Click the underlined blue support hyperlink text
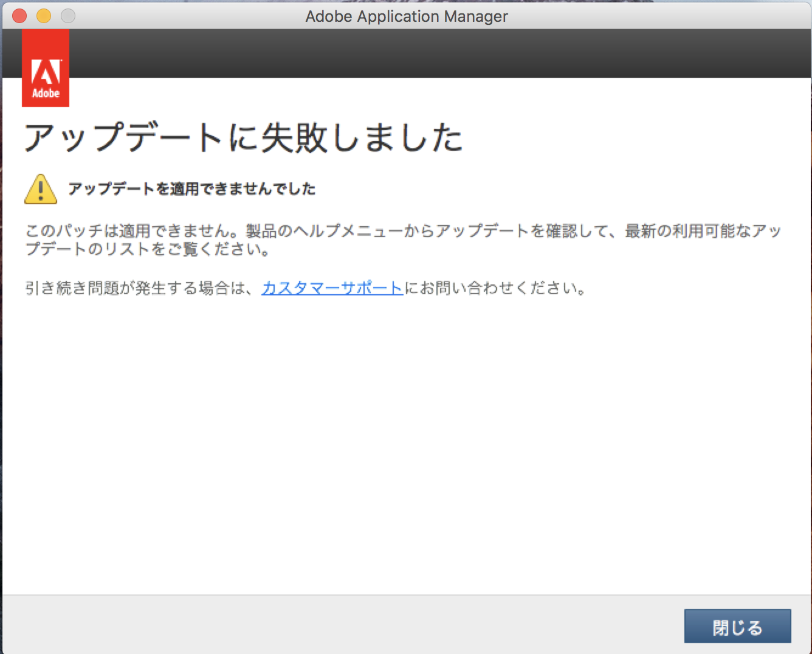The height and width of the screenshot is (654, 812). click(x=331, y=288)
